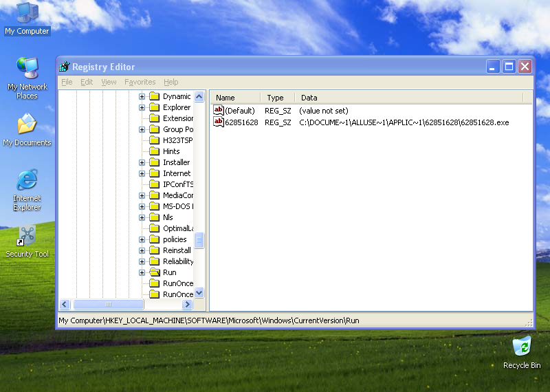This screenshot has height=392, width=550.
Task: Click the tree vertical scrollbar thumb
Action: coord(199,240)
